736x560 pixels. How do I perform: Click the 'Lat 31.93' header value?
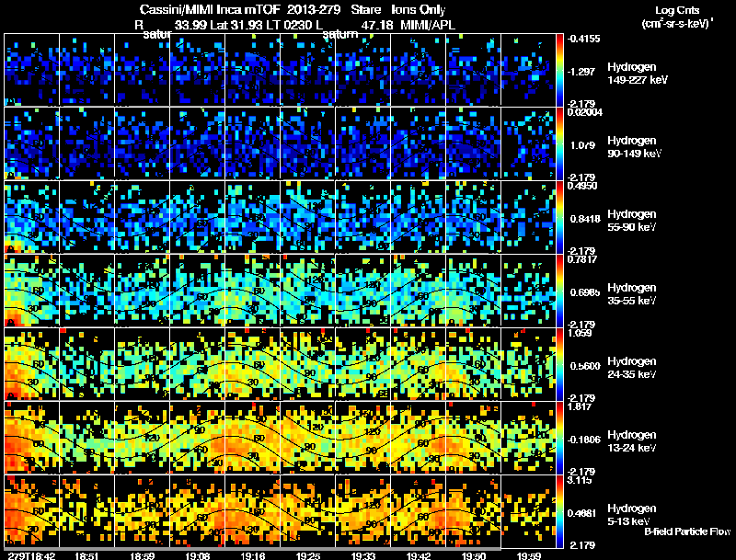coord(236,25)
